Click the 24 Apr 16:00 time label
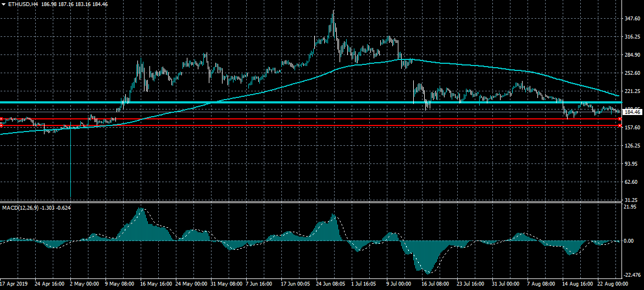Screen dimensions: 644x290 pyautogui.click(x=49, y=284)
